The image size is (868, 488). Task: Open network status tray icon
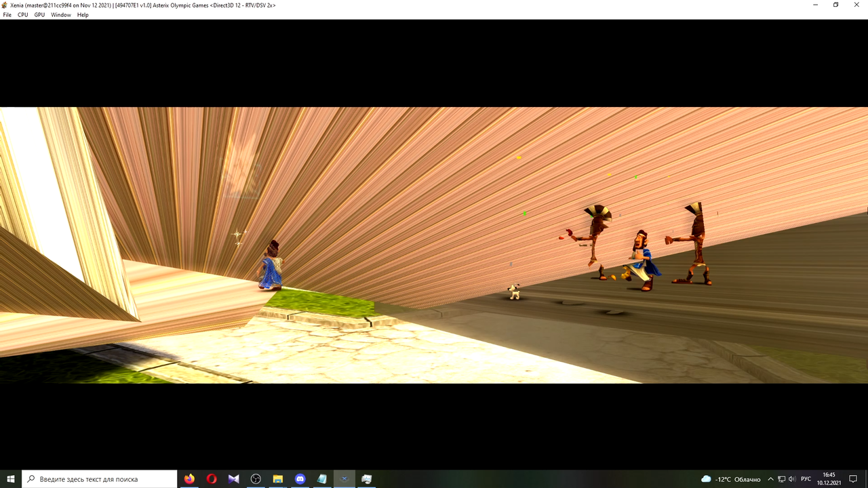(781, 479)
